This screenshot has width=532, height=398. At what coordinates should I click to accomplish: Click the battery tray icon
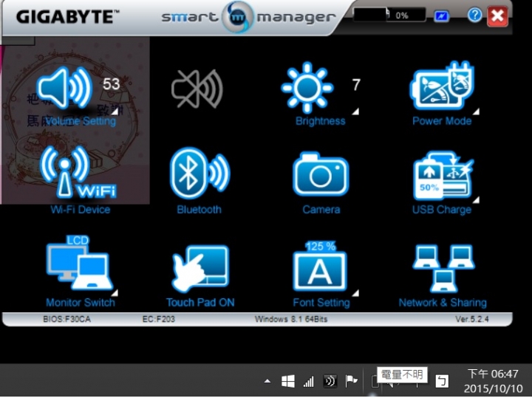pyautogui.click(x=374, y=382)
